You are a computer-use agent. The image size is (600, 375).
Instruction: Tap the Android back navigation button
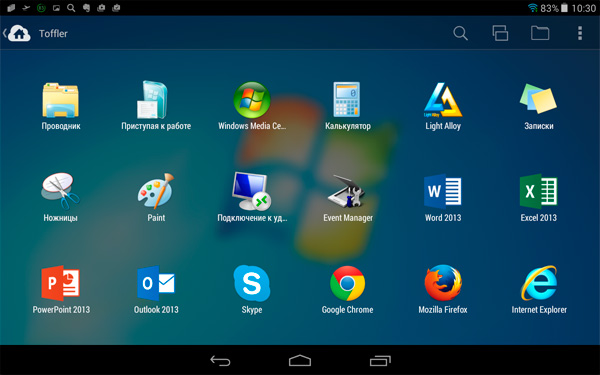coord(220,360)
